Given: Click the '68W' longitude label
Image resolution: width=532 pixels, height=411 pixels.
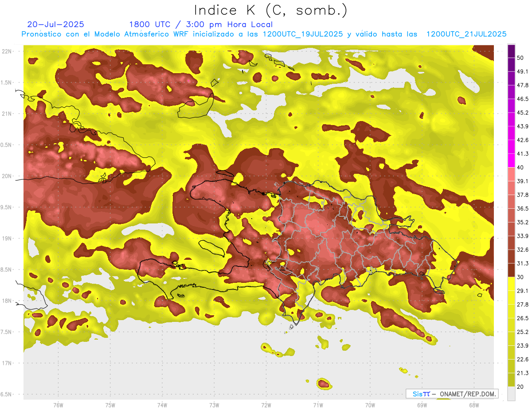Looking at the screenshot, I should (x=473, y=405).
